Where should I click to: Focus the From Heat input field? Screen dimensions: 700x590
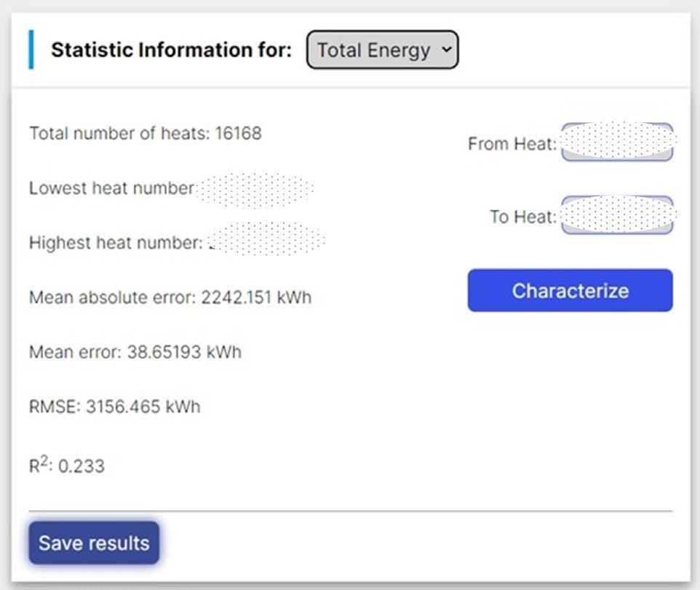click(x=617, y=142)
